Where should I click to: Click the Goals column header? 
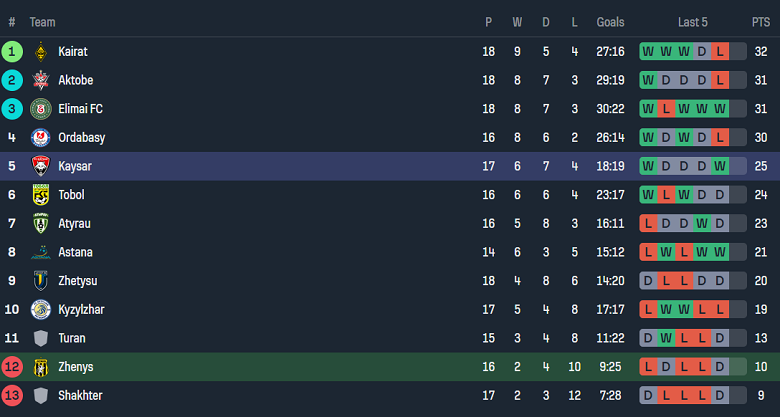pyautogui.click(x=610, y=21)
